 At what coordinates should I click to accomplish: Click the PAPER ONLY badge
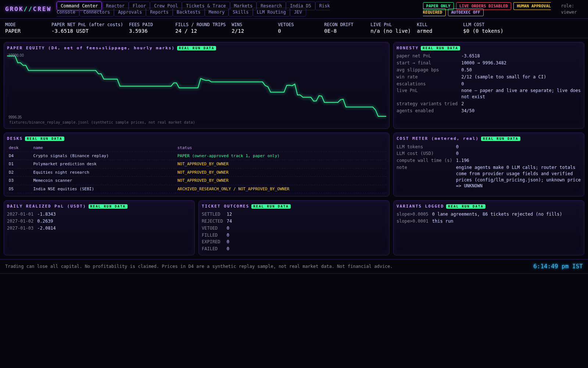438,6
